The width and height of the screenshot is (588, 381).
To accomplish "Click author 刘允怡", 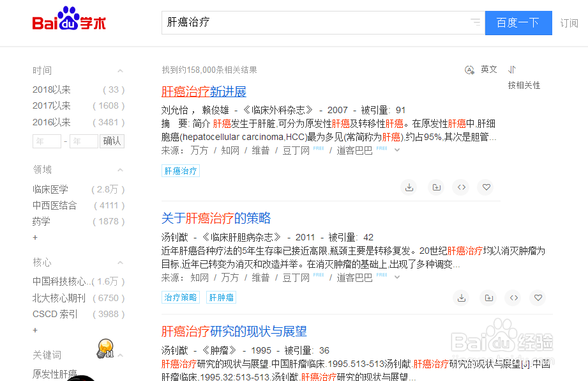I will click(x=175, y=110).
